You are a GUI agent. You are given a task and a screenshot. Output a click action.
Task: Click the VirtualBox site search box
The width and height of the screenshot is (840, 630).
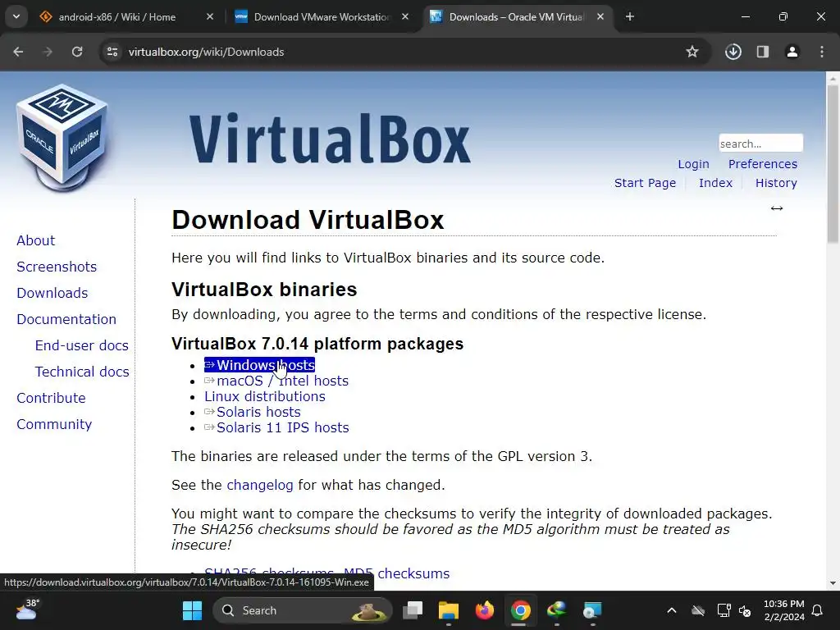click(760, 144)
